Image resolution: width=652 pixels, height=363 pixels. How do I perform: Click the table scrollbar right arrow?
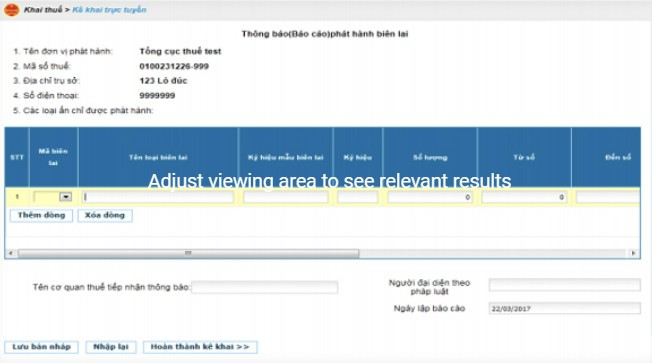tap(633, 253)
